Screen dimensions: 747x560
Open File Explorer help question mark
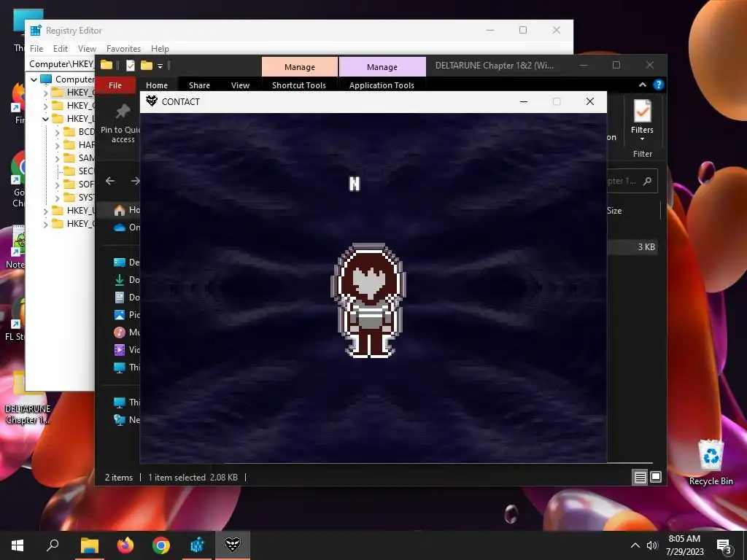click(659, 85)
